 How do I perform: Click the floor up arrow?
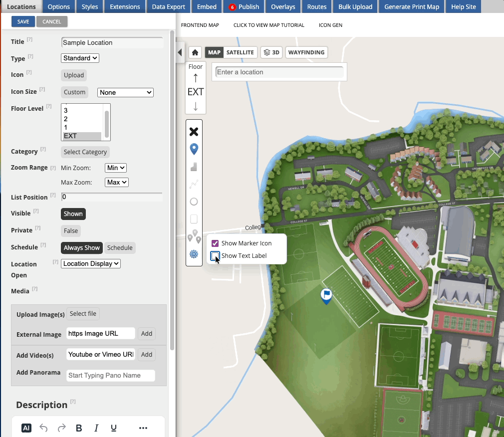pyautogui.click(x=196, y=78)
